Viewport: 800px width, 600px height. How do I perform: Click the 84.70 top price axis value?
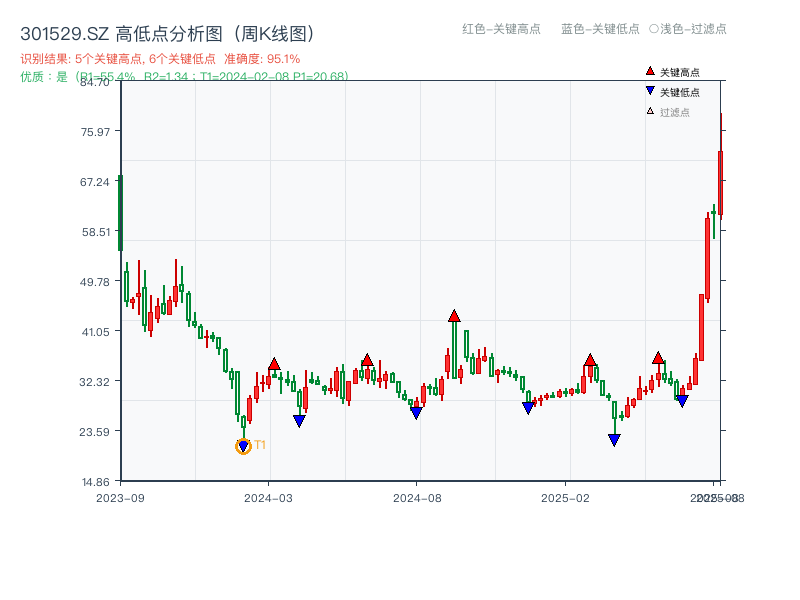pos(95,85)
